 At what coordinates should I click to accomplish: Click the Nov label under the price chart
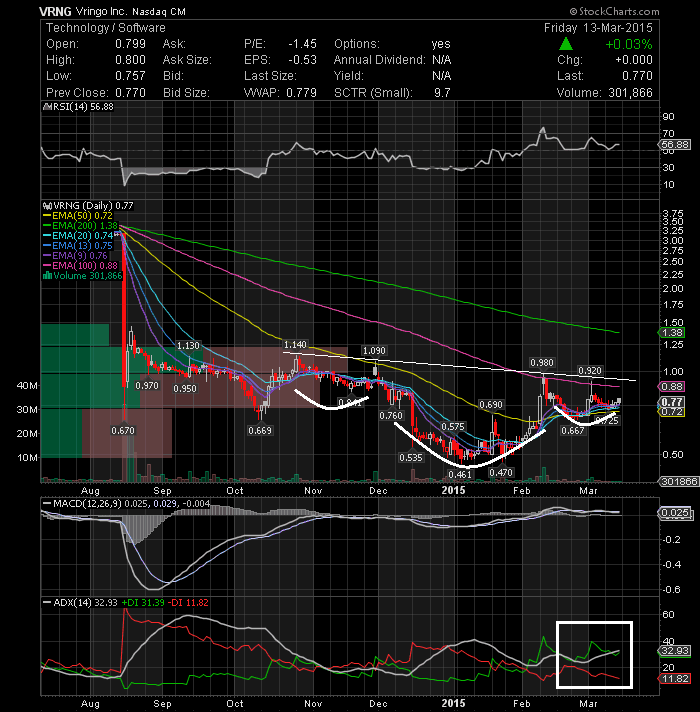click(313, 491)
